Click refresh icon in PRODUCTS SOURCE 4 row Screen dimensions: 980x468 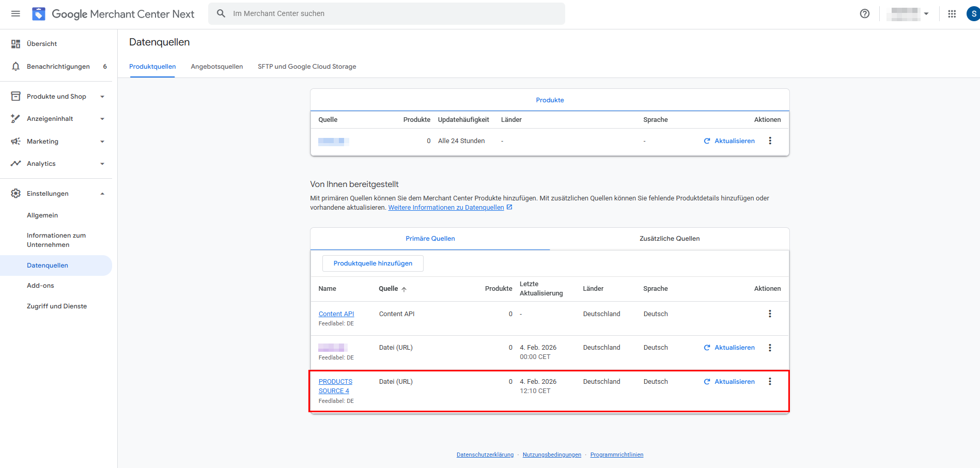pyautogui.click(x=707, y=382)
